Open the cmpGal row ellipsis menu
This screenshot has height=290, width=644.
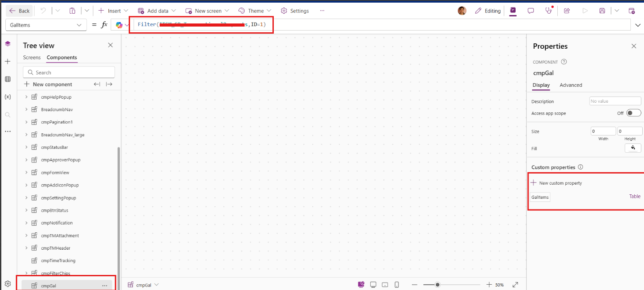pos(105,286)
